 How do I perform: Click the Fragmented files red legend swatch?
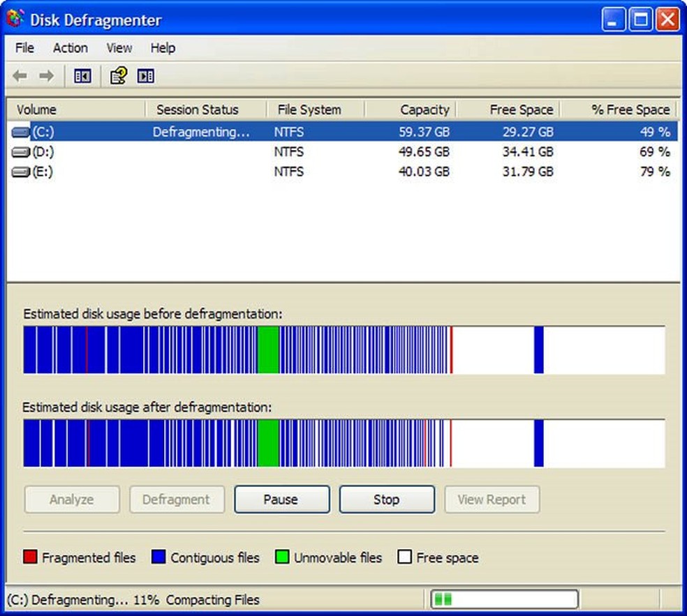coord(30,557)
